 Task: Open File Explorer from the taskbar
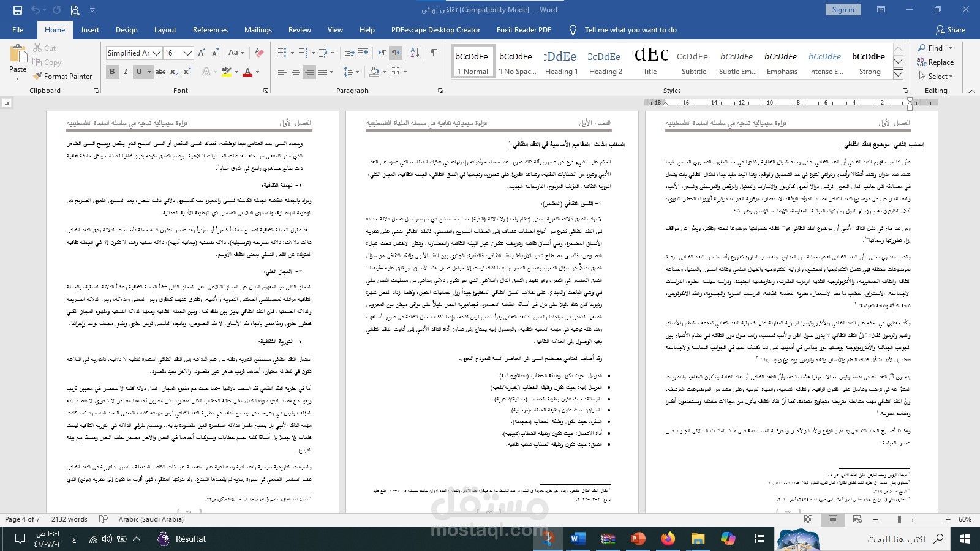click(x=698, y=539)
